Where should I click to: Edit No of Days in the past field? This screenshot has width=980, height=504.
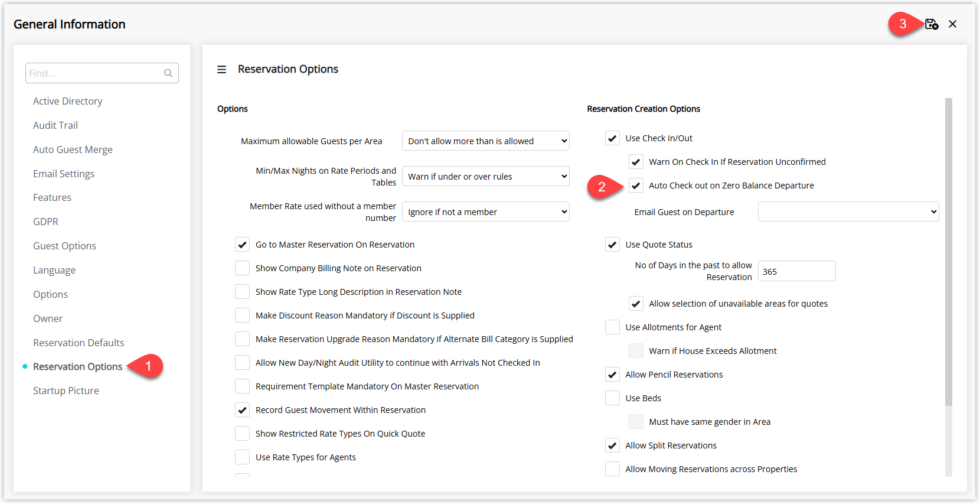click(x=796, y=271)
